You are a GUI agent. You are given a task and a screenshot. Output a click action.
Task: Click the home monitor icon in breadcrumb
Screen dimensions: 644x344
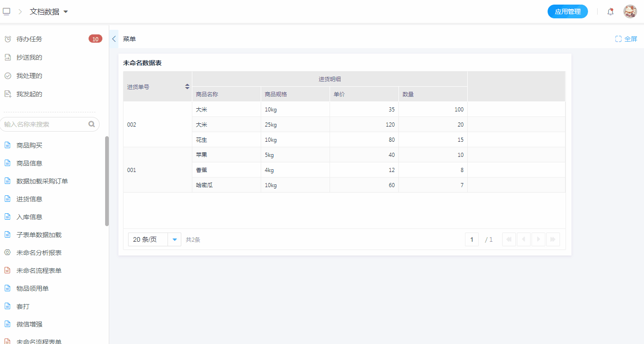(x=6, y=11)
